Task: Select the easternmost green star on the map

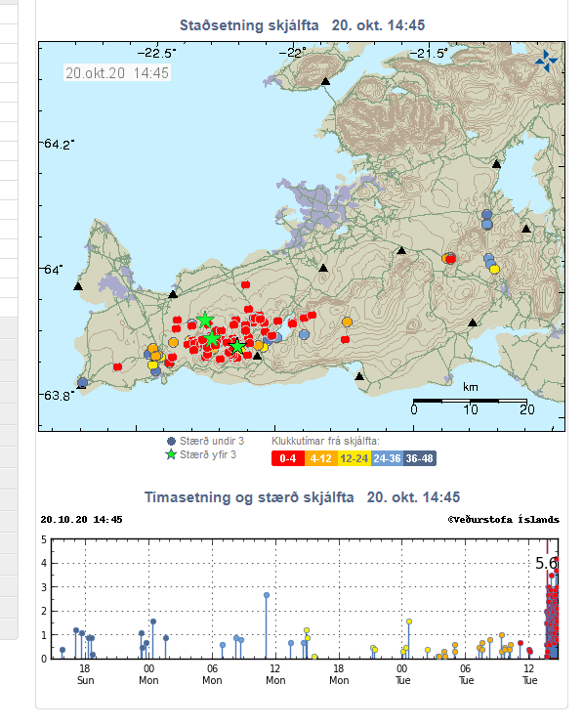Action: pos(237,346)
